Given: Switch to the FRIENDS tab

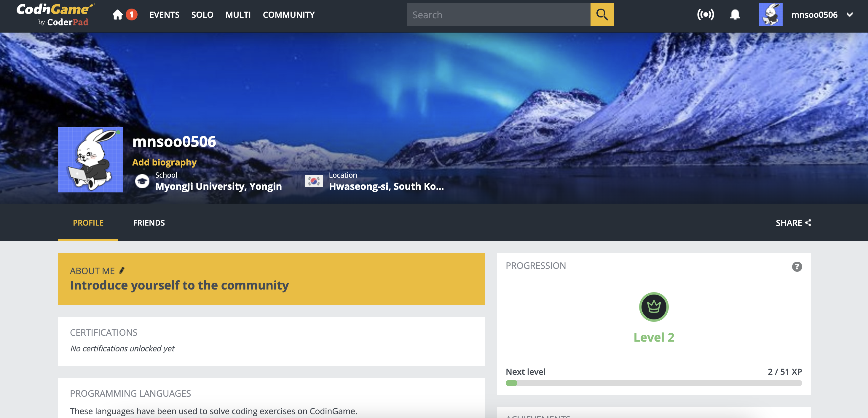Looking at the screenshot, I should (149, 222).
